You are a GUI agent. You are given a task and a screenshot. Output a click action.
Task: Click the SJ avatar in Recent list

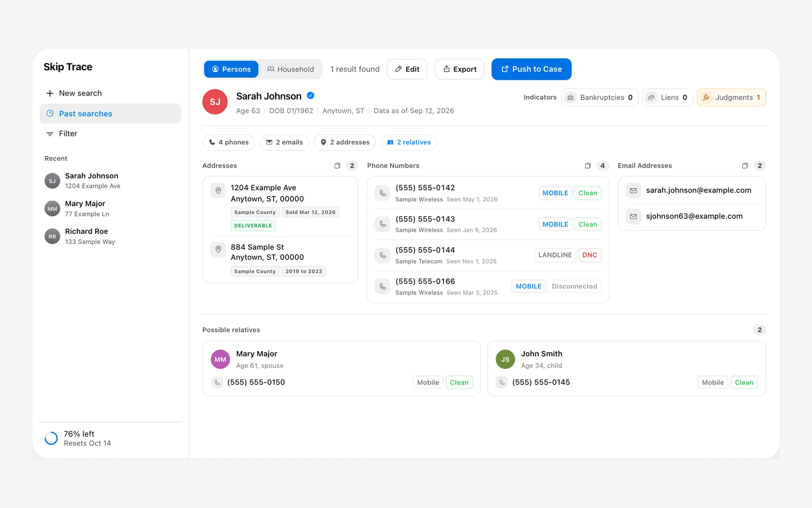[x=52, y=181]
